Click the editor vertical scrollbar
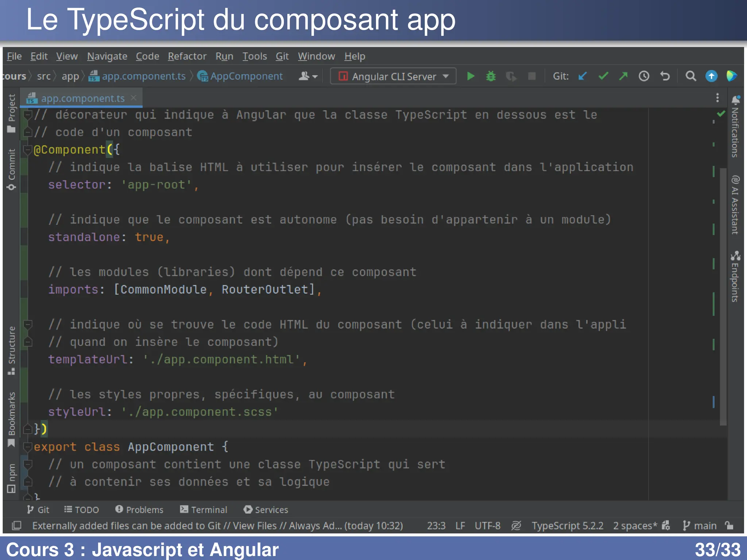The image size is (747, 560). point(723,296)
